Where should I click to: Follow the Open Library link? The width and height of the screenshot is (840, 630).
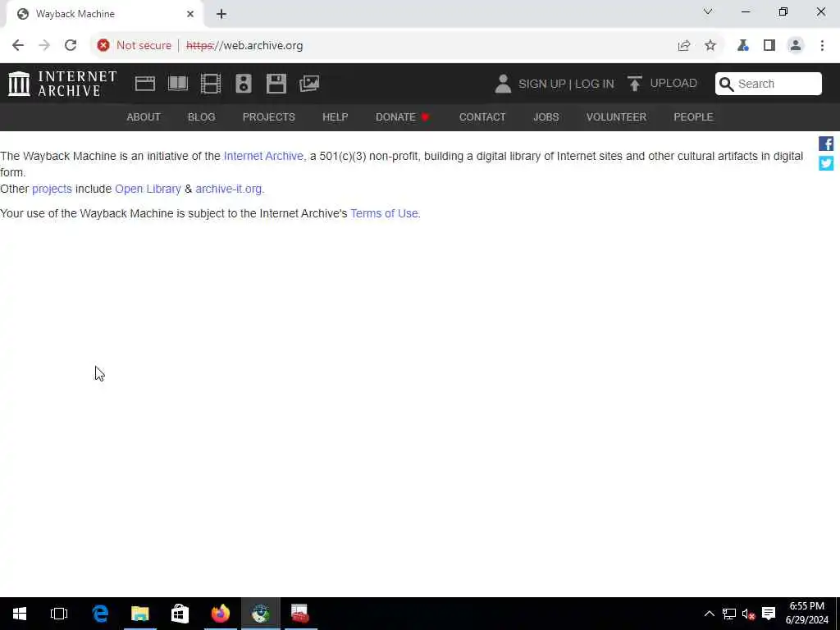tap(148, 189)
